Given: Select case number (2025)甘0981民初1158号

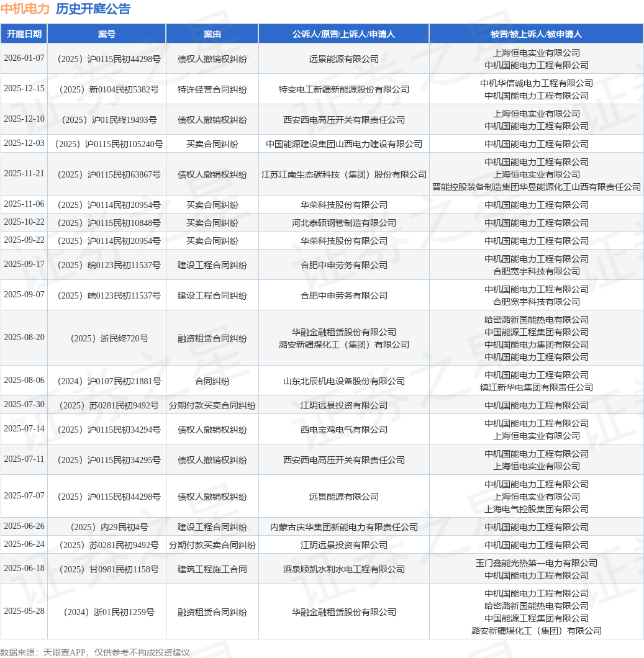Looking at the screenshot, I should [x=109, y=570].
